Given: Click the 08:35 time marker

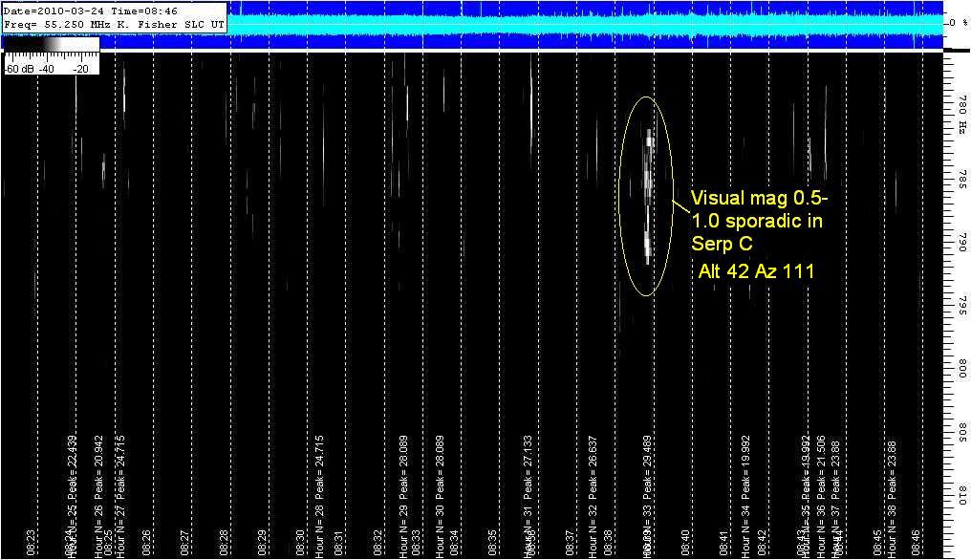Looking at the screenshot, I should pos(493,542).
